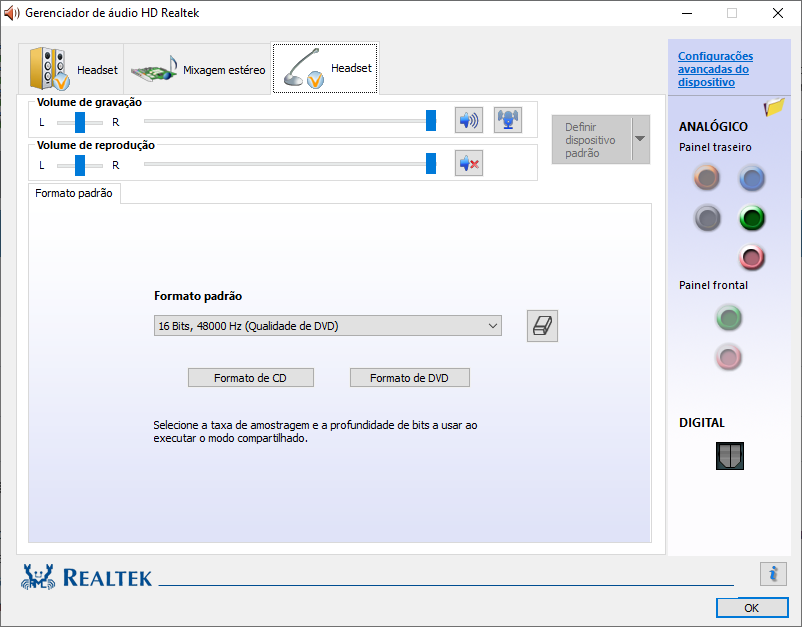Select pink rear panel microphone jack
Image resolution: width=802 pixels, height=627 pixels.
point(751,257)
